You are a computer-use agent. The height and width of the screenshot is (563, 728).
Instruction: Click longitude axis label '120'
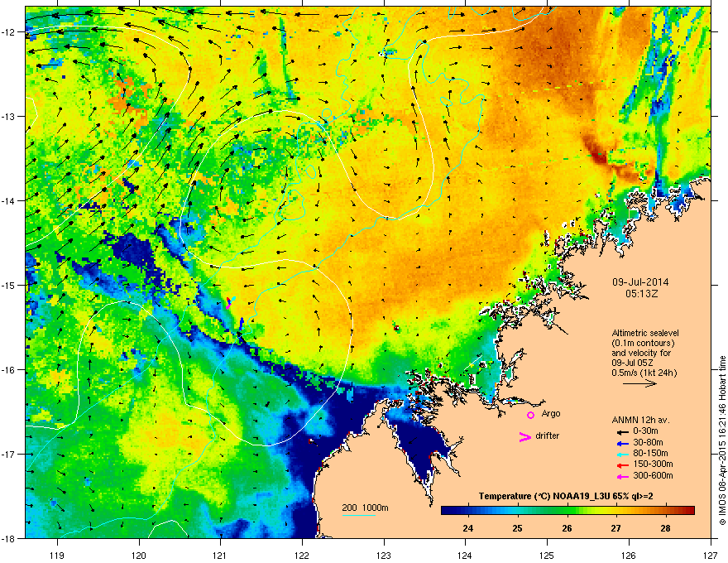point(139,555)
